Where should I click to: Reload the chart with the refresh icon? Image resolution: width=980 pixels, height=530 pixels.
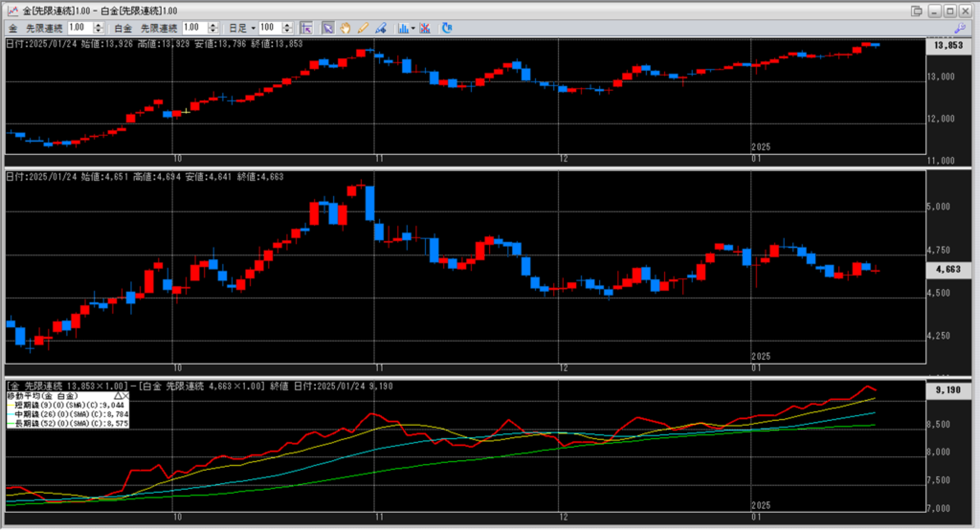(x=446, y=28)
